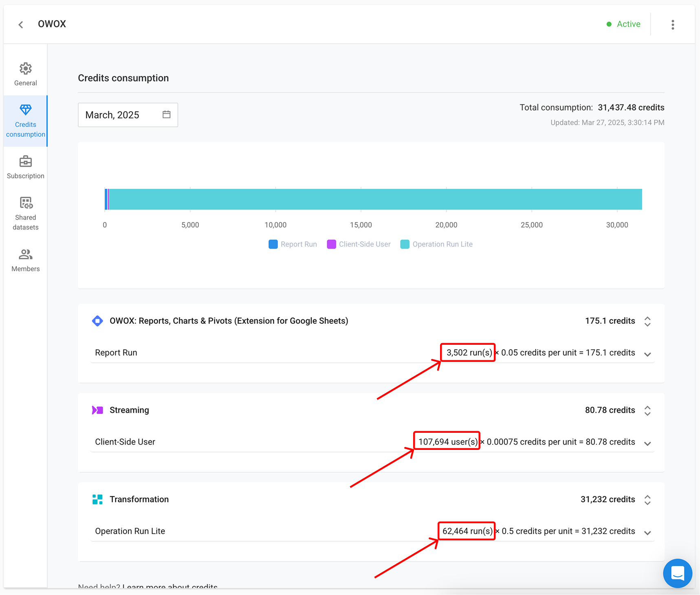This screenshot has width=700, height=595.
Task: Click the OWOX project title
Action: coord(52,24)
